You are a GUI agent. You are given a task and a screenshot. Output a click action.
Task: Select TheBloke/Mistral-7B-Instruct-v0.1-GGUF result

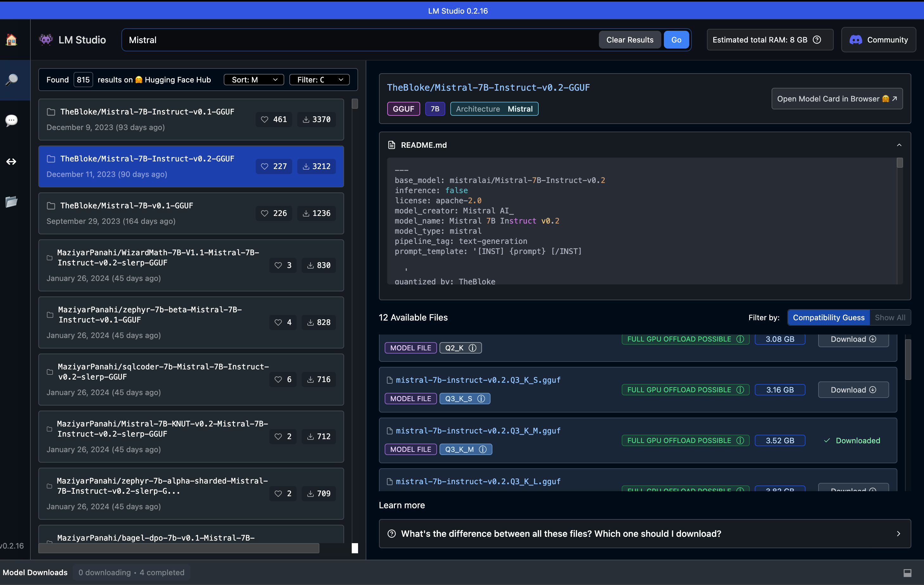tap(191, 120)
